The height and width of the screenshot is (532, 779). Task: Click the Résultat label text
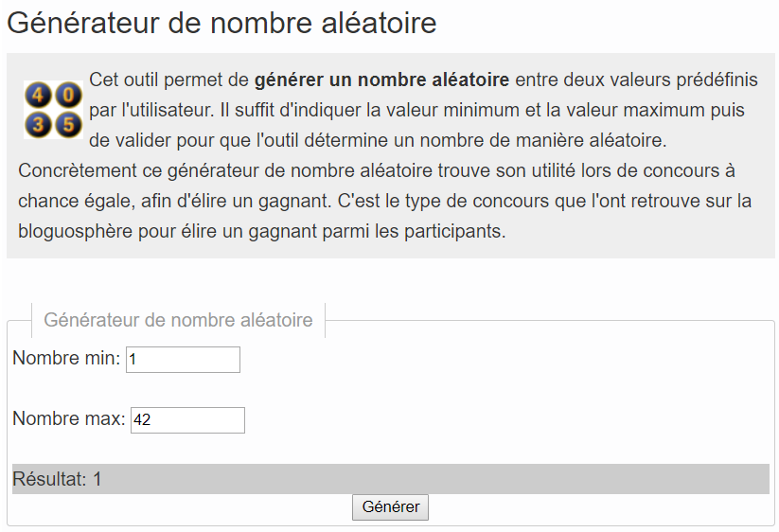[x=49, y=479]
